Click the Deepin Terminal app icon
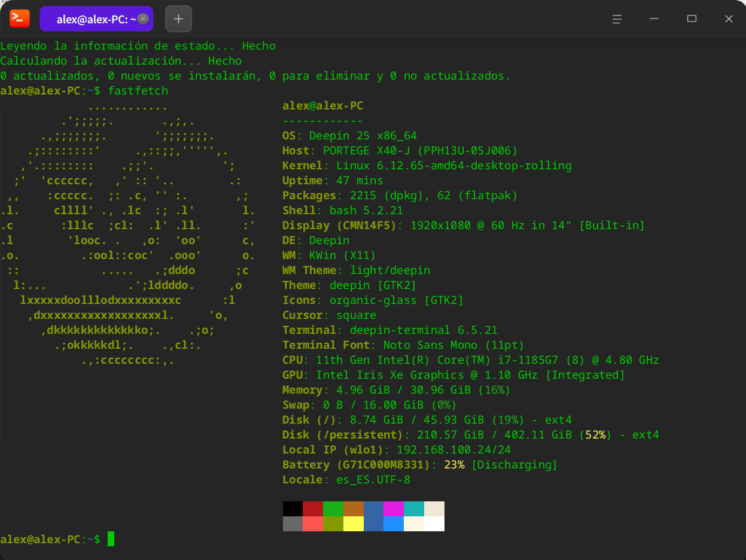The image size is (746, 560). click(20, 19)
